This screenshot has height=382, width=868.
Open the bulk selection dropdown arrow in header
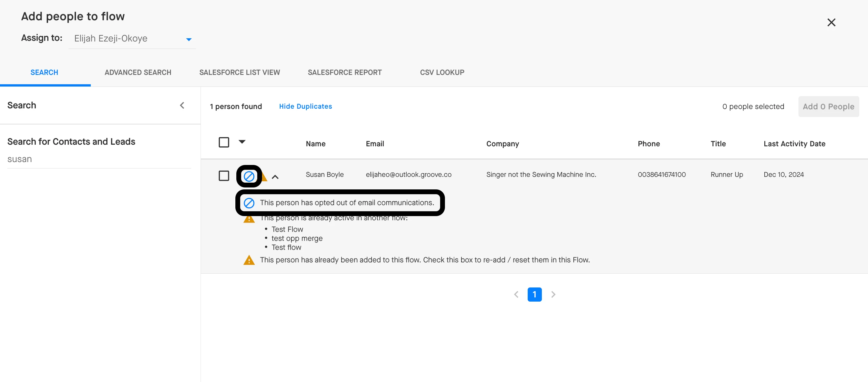[x=242, y=142]
